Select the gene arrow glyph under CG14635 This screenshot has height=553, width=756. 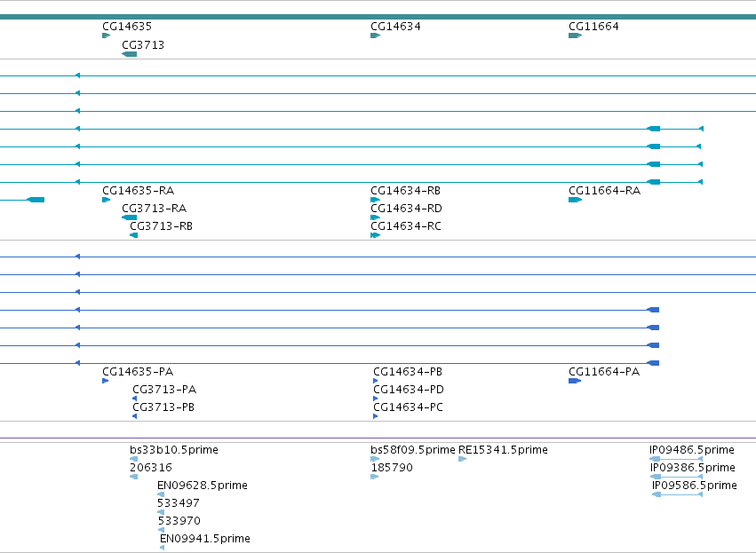pyautogui.click(x=106, y=36)
